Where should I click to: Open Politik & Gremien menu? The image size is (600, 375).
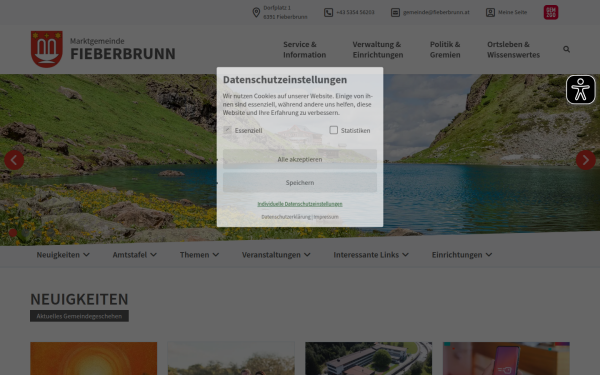pyautogui.click(x=445, y=49)
